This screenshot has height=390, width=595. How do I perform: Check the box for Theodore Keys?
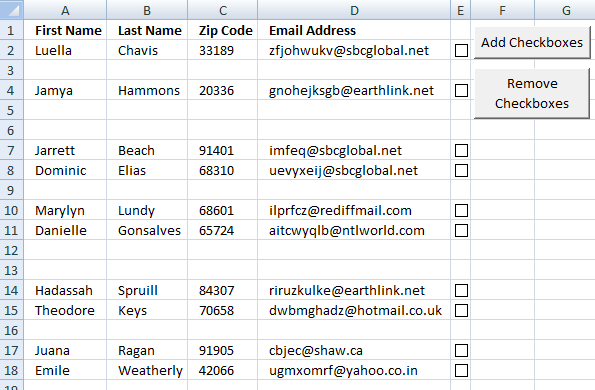click(461, 311)
